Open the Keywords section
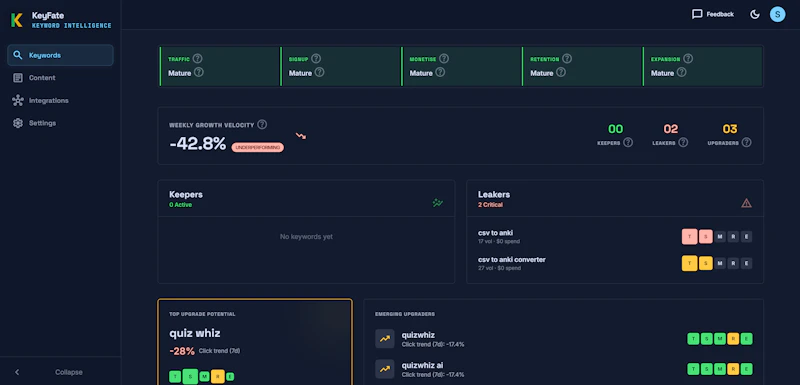The height and width of the screenshot is (385, 800). [x=60, y=55]
